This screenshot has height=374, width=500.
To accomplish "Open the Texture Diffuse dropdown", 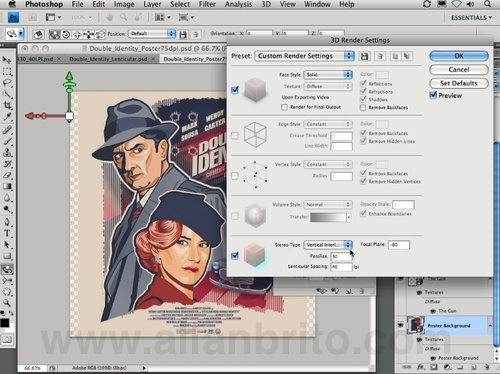I will (328, 86).
